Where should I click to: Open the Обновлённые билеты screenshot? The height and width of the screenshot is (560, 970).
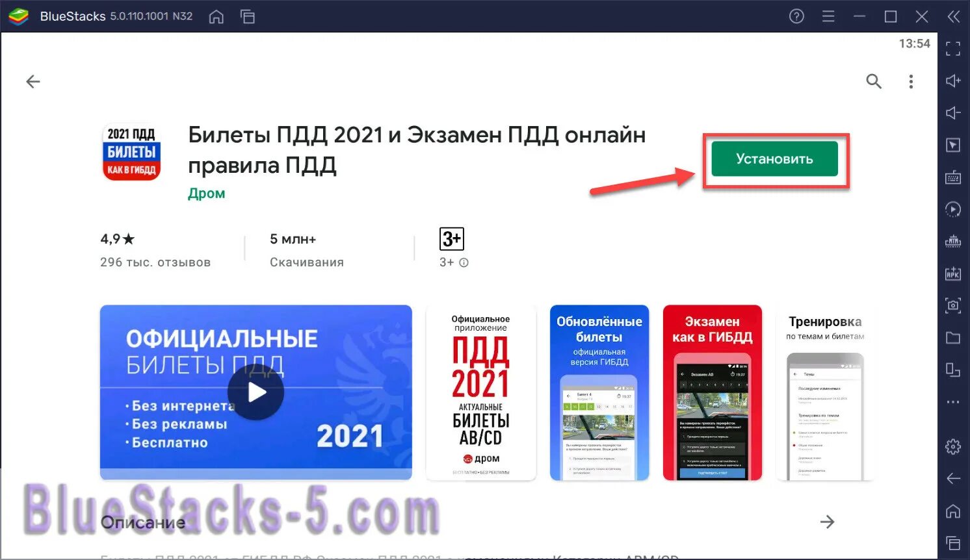(x=599, y=393)
